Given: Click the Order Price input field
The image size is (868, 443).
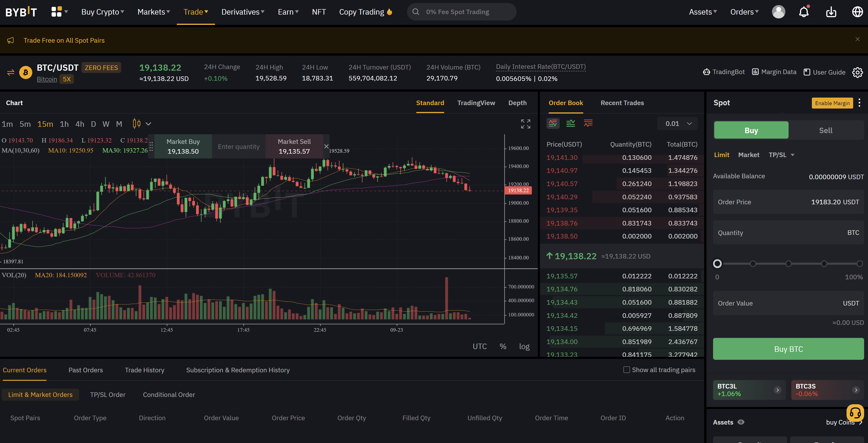Looking at the screenshot, I should click(x=788, y=202).
